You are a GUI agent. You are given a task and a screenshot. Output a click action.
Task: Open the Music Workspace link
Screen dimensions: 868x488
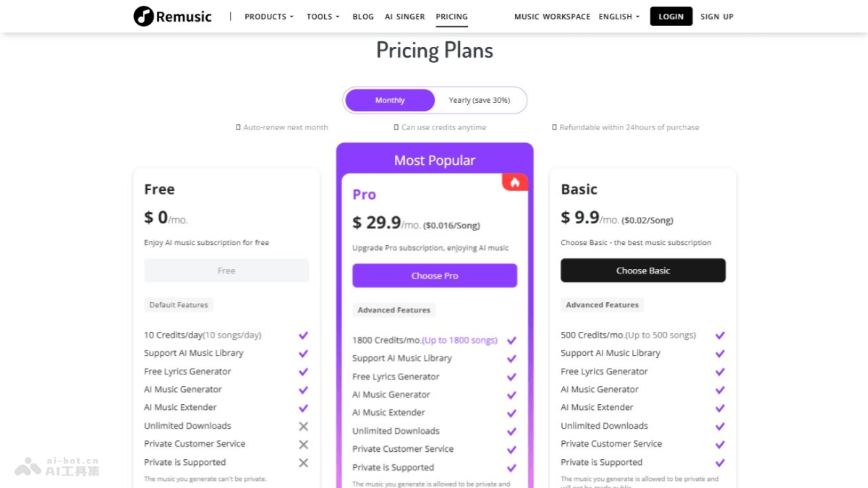[x=552, y=17]
